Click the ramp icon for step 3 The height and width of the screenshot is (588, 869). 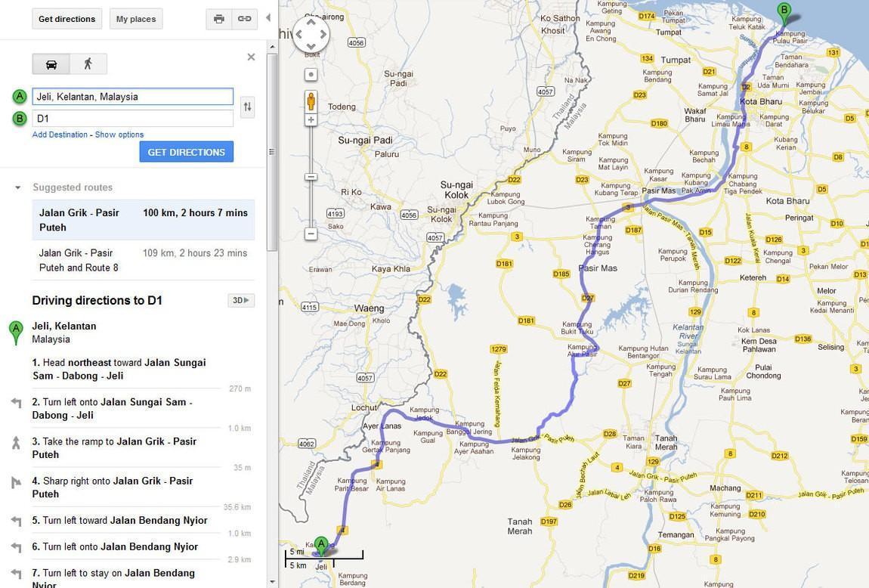[x=16, y=442]
